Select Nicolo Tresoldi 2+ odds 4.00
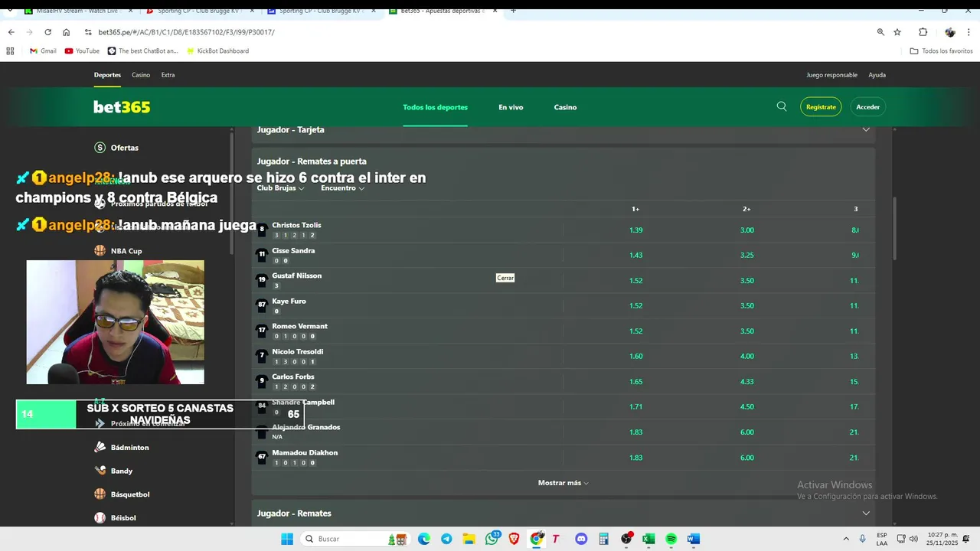Viewport: 980px width, 551px height. (x=746, y=356)
